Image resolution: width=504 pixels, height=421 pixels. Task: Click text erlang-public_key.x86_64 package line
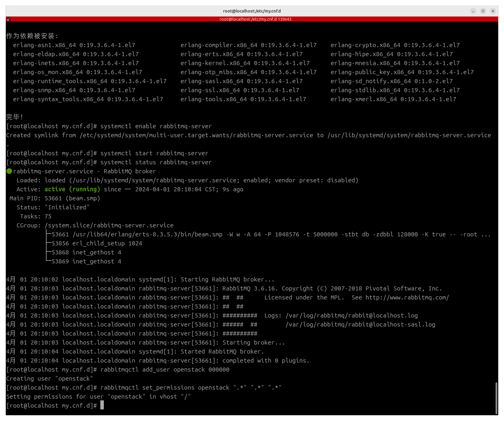[402, 72]
